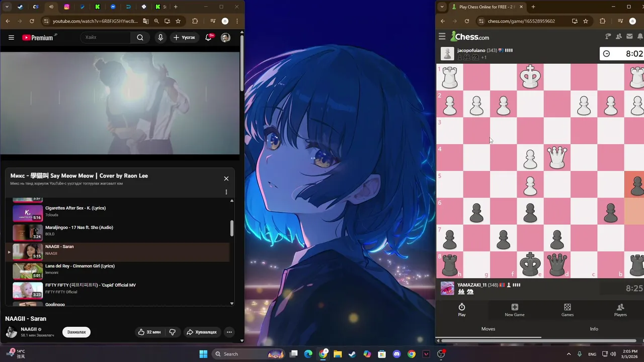Image resolution: width=644 pixels, height=362 pixels.
Task: Switch to the Messenger browser tab
Action: point(113,7)
